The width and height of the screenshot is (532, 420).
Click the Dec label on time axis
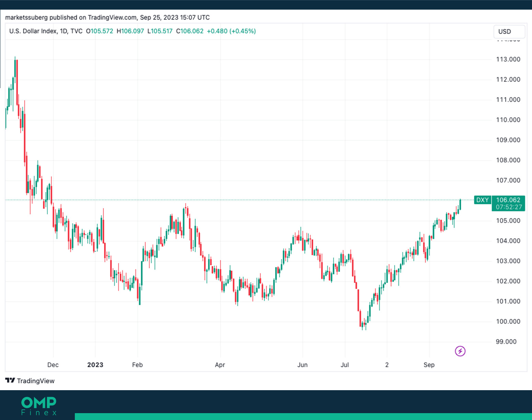tap(53, 365)
